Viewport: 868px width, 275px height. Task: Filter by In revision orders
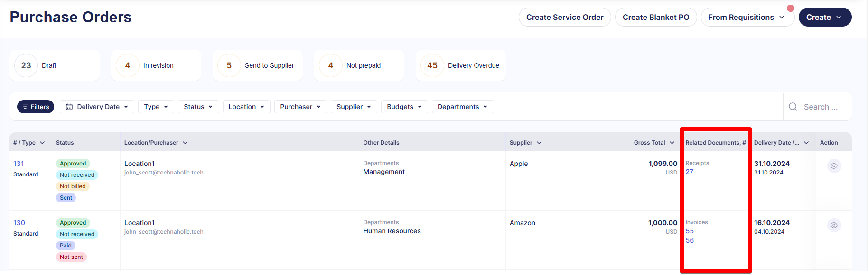coord(156,65)
